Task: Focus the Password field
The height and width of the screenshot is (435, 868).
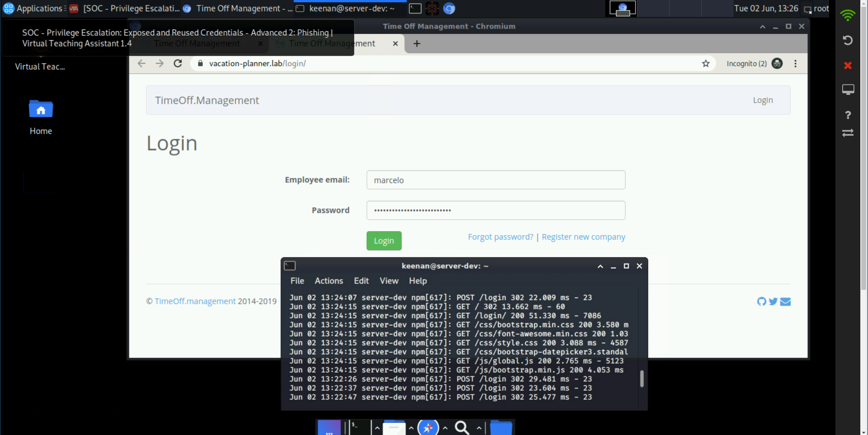Action: 496,210
